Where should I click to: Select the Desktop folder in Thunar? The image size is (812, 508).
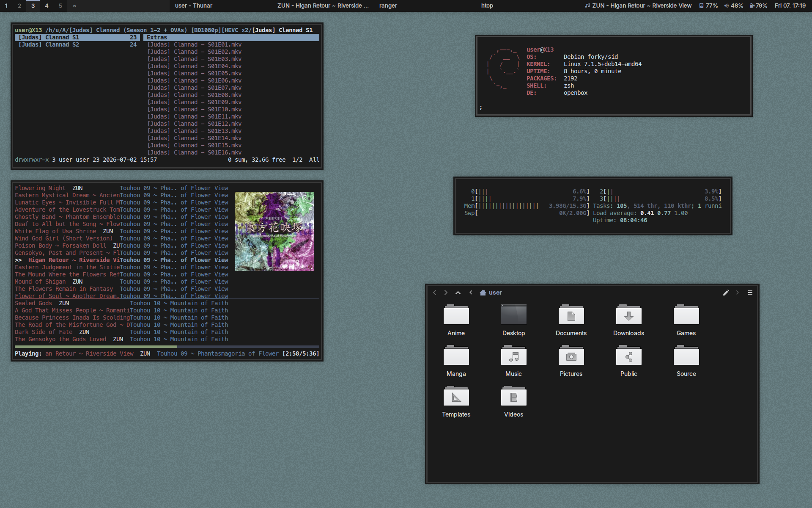click(513, 320)
